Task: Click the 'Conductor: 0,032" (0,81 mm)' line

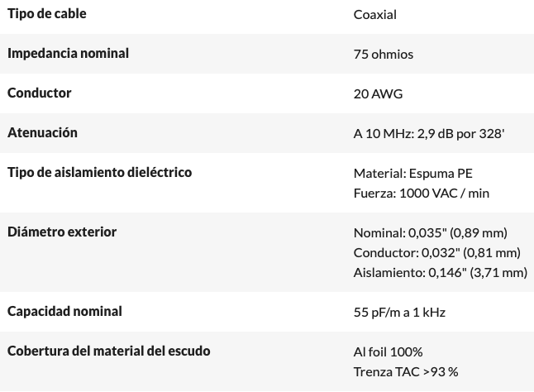Action: (x=436, y=253)
